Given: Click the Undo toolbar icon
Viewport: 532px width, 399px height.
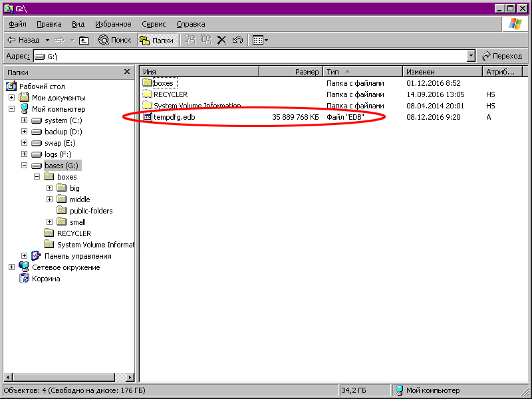Looking at the screenshot, I should click(x=237, y=40).
